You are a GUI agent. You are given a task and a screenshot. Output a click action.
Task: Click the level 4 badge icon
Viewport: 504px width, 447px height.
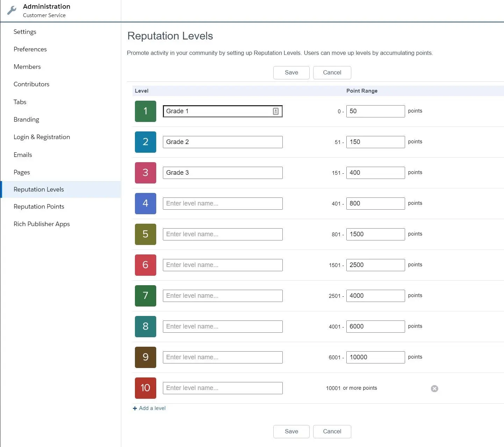(145, 203)
